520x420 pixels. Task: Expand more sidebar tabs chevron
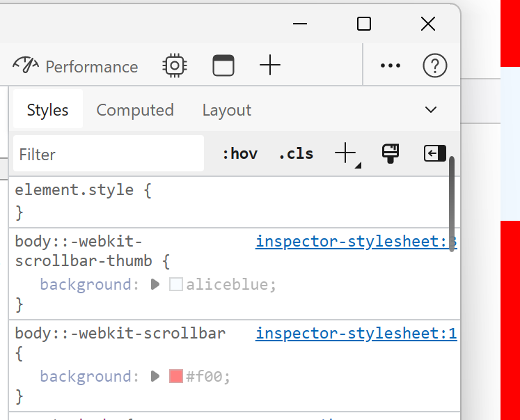coord(431,109)
